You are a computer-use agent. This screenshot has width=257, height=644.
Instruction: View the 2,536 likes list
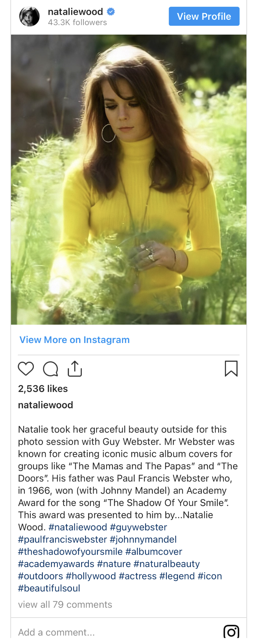[x=43, y=389]
